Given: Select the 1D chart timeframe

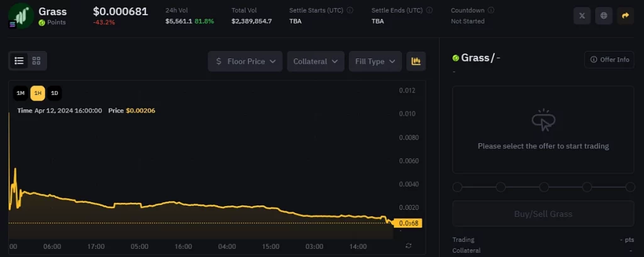Looking at the screenshot, I should [55, 94].
